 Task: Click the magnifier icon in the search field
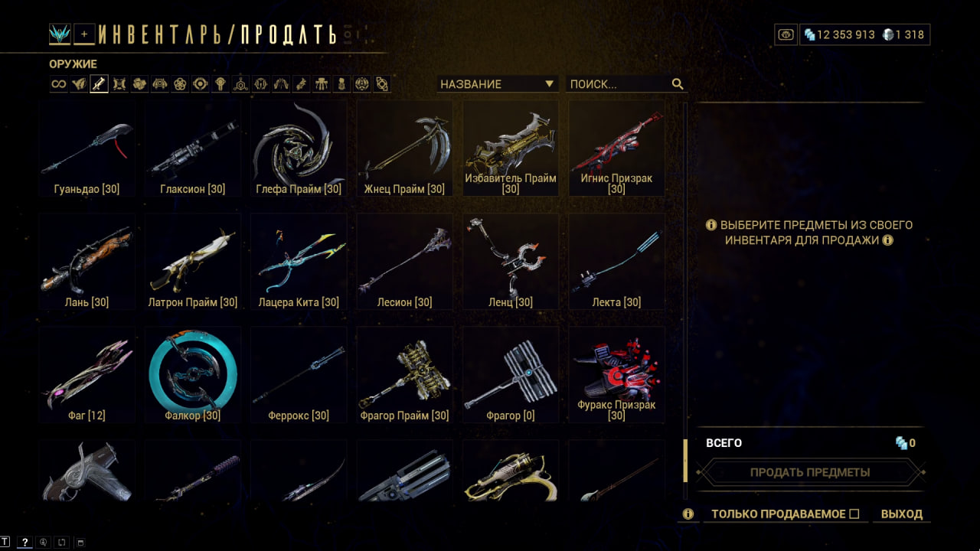678,84
